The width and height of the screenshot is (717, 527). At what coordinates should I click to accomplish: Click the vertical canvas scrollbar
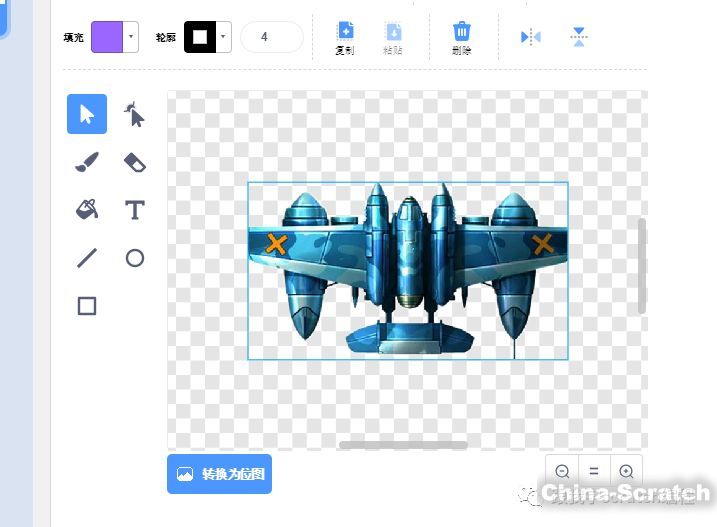(642, 266)
